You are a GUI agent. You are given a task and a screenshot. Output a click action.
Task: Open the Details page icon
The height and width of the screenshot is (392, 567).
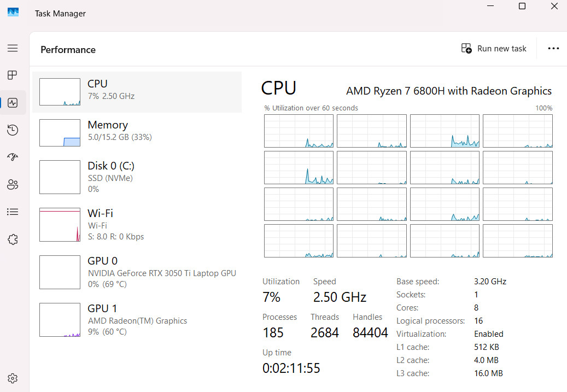pyautogui.click(x=13, y=212)
